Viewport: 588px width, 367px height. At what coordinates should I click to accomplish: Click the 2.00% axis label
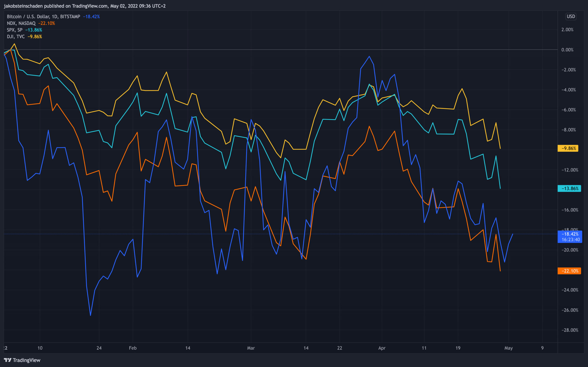tap(567, 30)
